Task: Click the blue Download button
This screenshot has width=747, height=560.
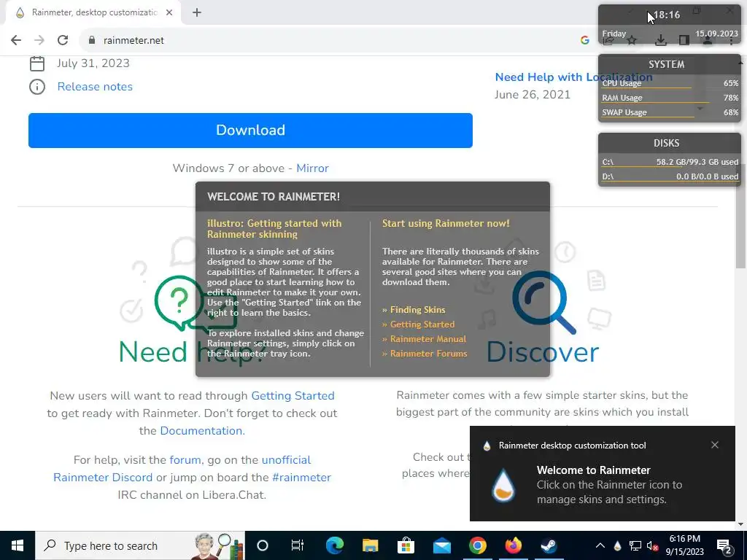Action: click(251, 131)
